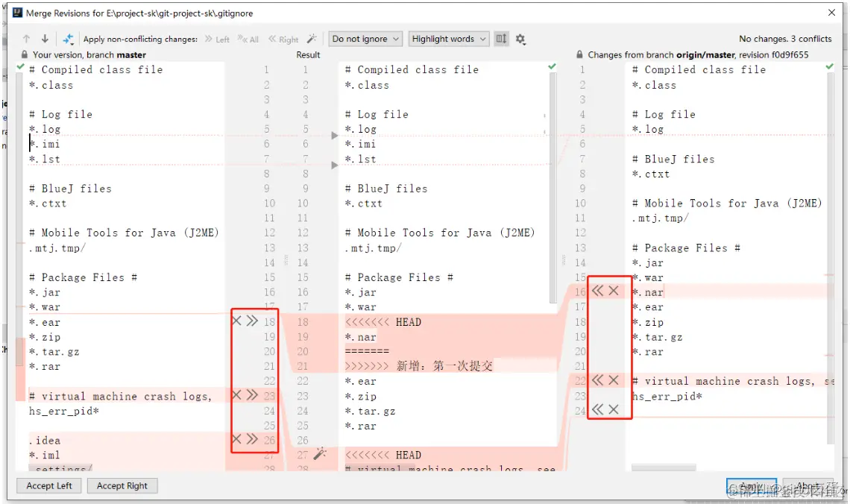Viewport: 850px width, 504px height.
Task: Click the right pane horizontal scrollbar
Action: 664,467
